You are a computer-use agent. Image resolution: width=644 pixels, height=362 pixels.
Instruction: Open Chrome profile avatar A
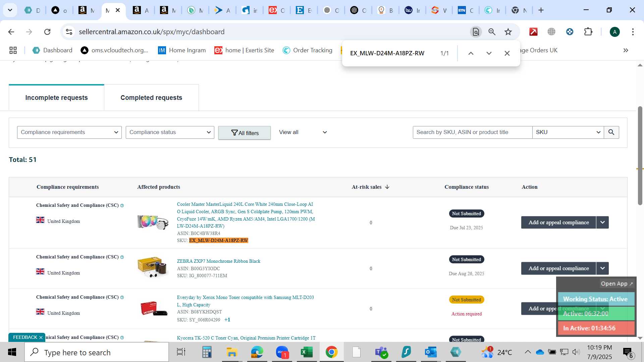[615, 32]
